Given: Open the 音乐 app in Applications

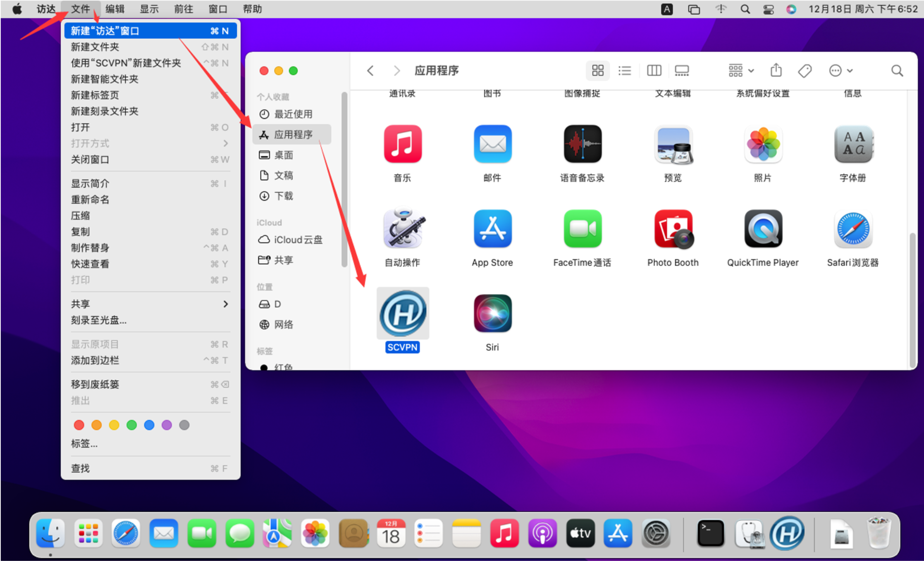Looking at the screenshot, I should pyautogui.click(x=402, y=144).
